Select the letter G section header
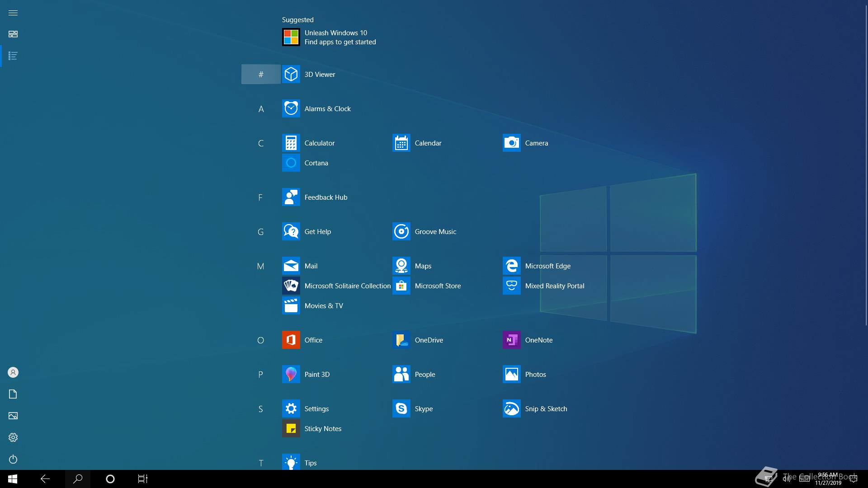Screen dimensions: 868x488 (261, 231)
